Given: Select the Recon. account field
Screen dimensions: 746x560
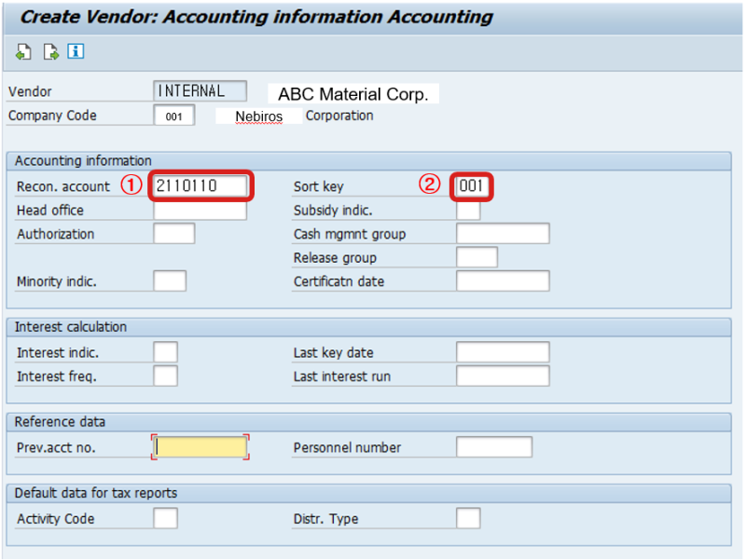Looking at the screenshot, I should [x=200, y=185].
